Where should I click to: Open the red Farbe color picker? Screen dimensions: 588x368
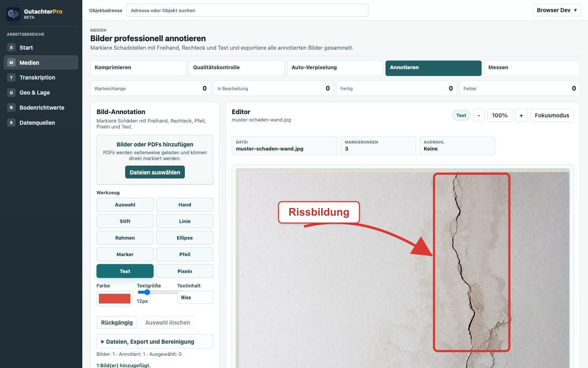[114, 298]
